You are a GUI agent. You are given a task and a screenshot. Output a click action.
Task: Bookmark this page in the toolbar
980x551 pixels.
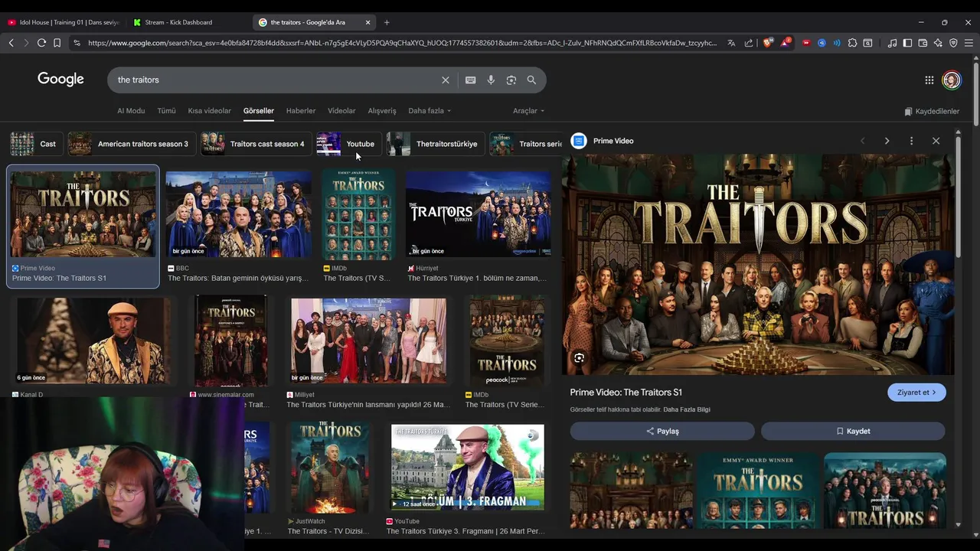pyautogui.click(x=57, y=43)
